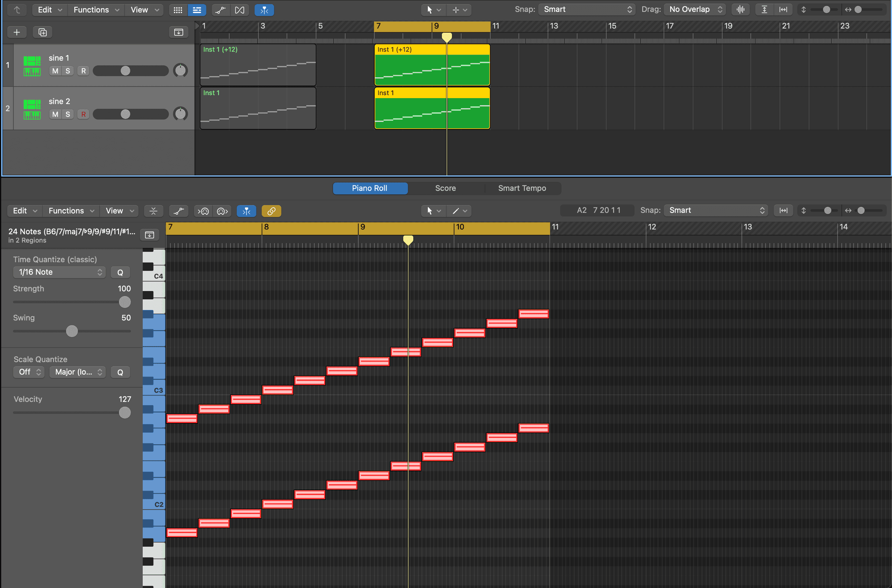Screen dimensions: 892x588
Task: Click vertical auto zoom icon in Tracks toolbar
Action: click(x=765, y=10)
